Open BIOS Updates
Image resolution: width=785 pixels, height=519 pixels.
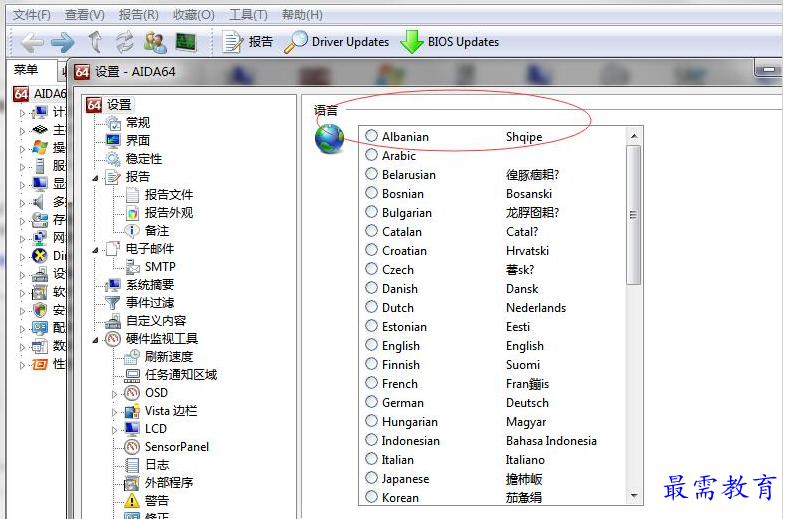(450, 42)
